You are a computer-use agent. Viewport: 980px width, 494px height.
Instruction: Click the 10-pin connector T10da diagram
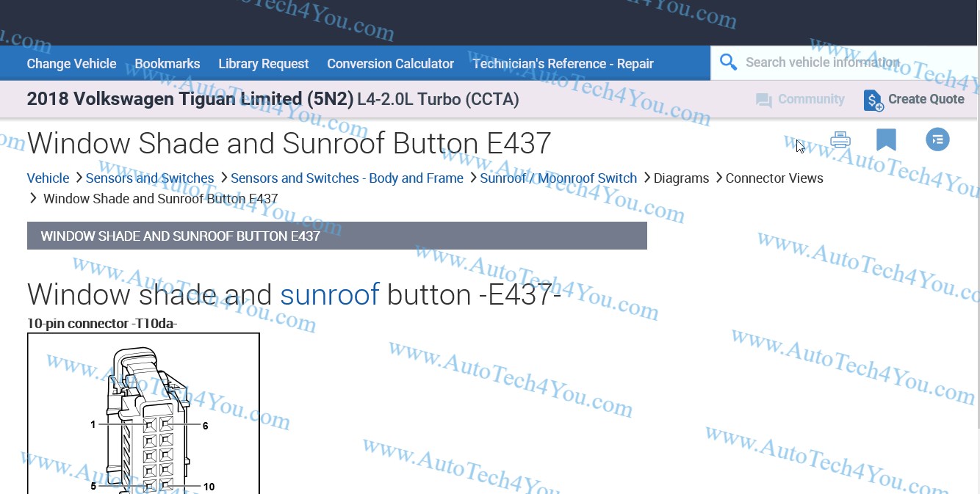click(x=143, y=415)
